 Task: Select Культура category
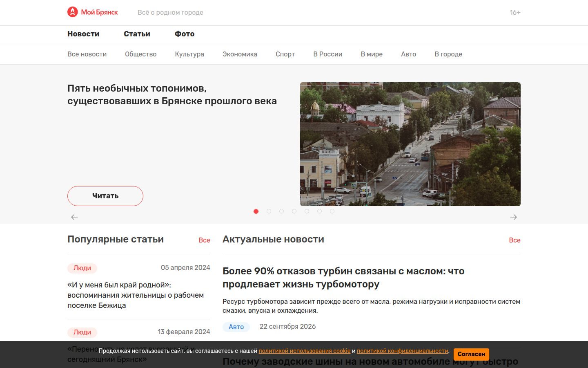click(189, 54)
